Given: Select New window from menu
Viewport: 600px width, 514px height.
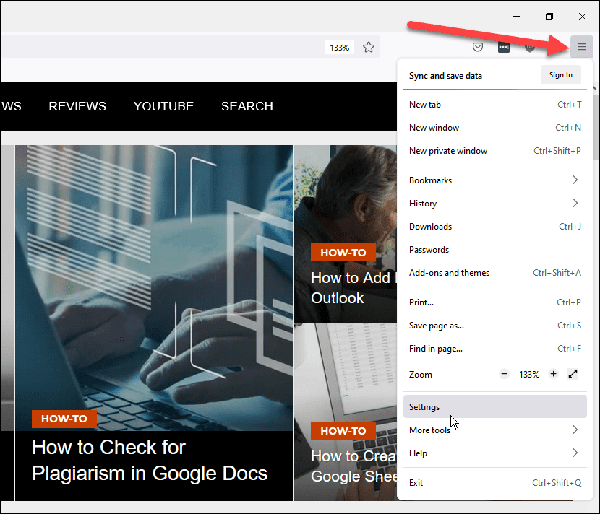Looking at the screenshot, I should [495, 127].
